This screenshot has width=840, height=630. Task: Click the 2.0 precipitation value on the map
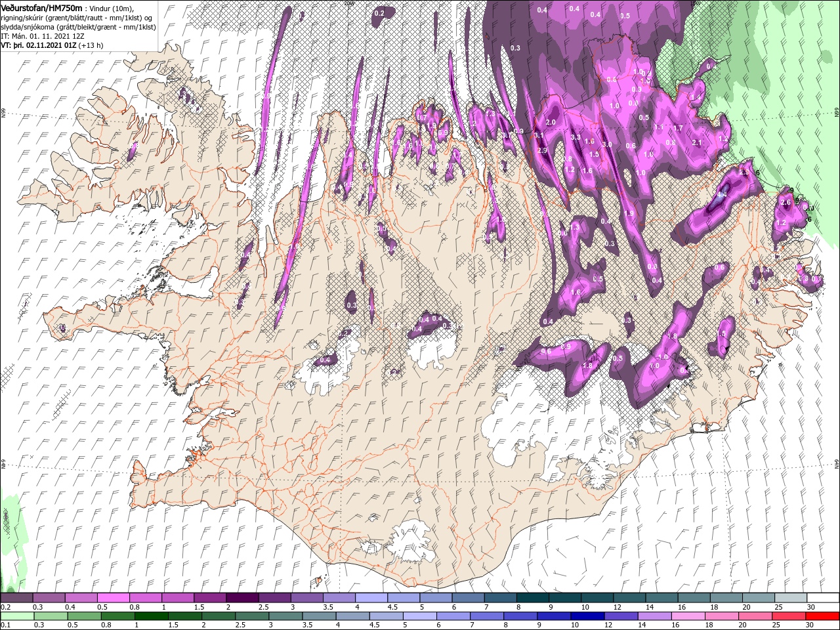(551, 123)
